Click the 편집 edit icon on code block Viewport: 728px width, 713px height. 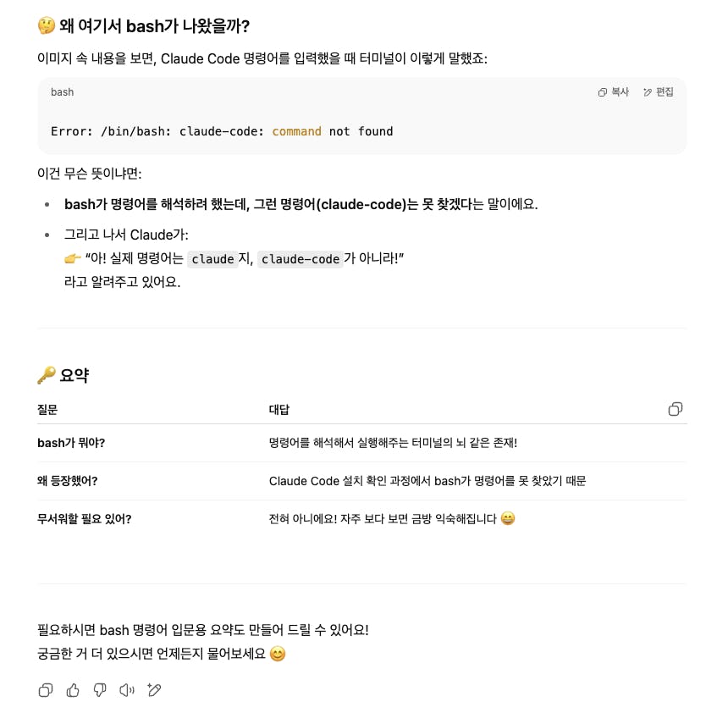pos(658,92)
